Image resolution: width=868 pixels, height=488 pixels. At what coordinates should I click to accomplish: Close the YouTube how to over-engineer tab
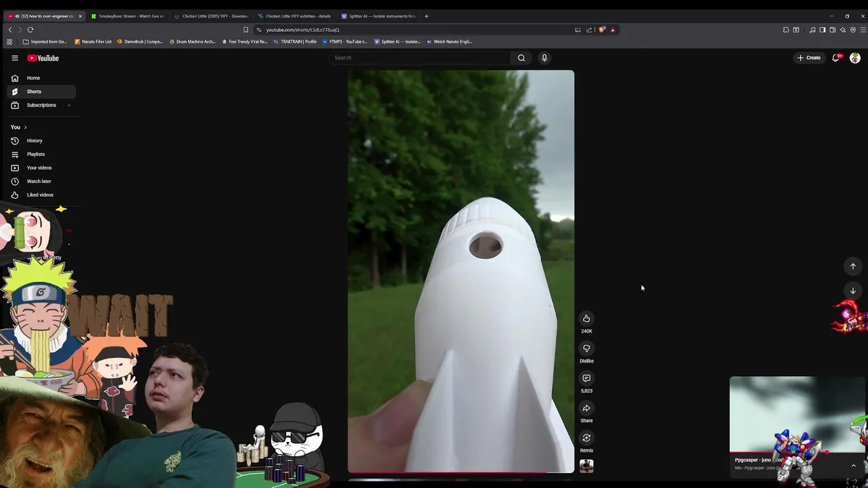click(80, 16)
